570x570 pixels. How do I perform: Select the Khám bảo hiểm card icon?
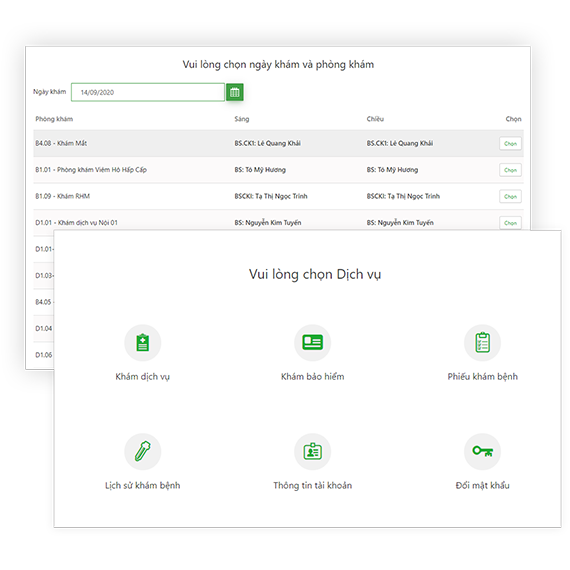(x=312, y=342)
